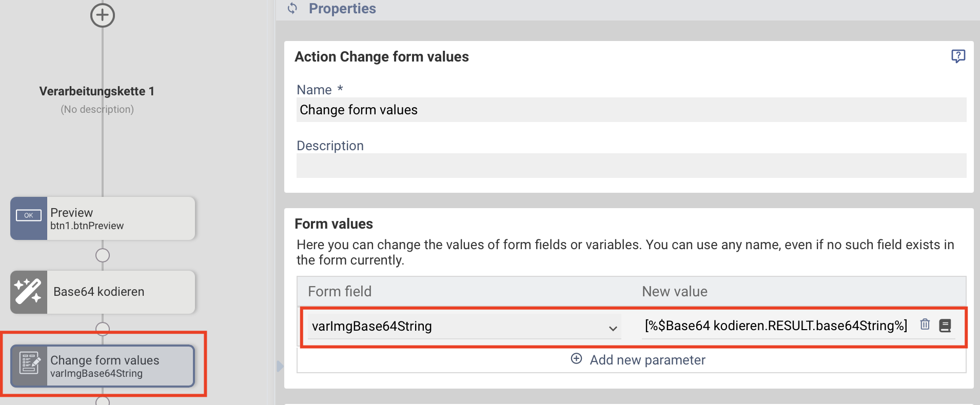The width and height of the screenshot is (980, 405).
Task: Click the Base64 kodieren magic wand icon
Action: point(28,292)
